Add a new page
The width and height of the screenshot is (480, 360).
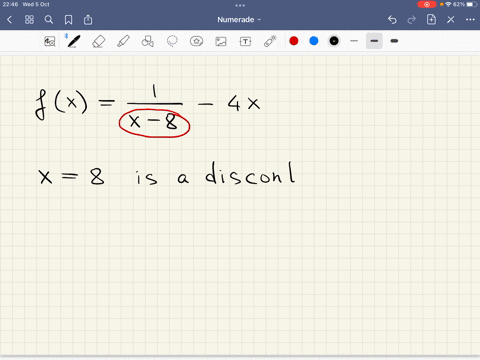(431, 19)
